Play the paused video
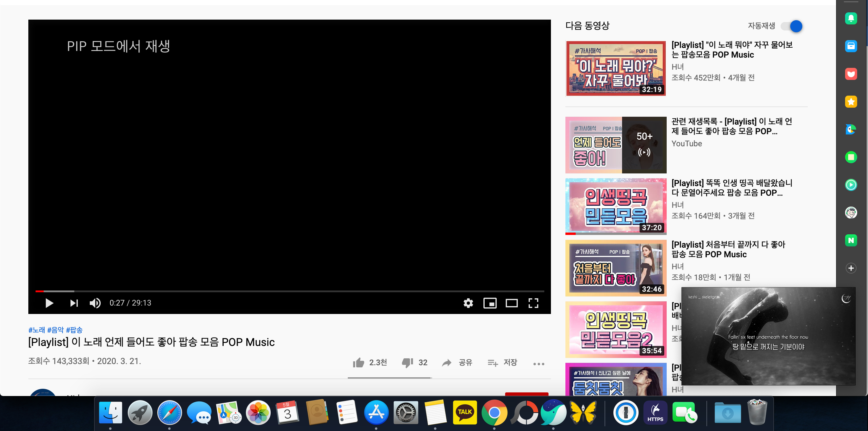The height and width of the screenshot is (431, 868). click(x=49, y=303)
